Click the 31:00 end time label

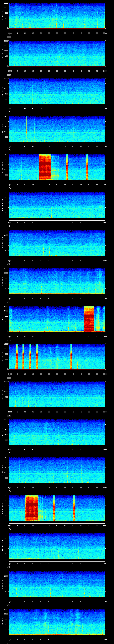105,336
